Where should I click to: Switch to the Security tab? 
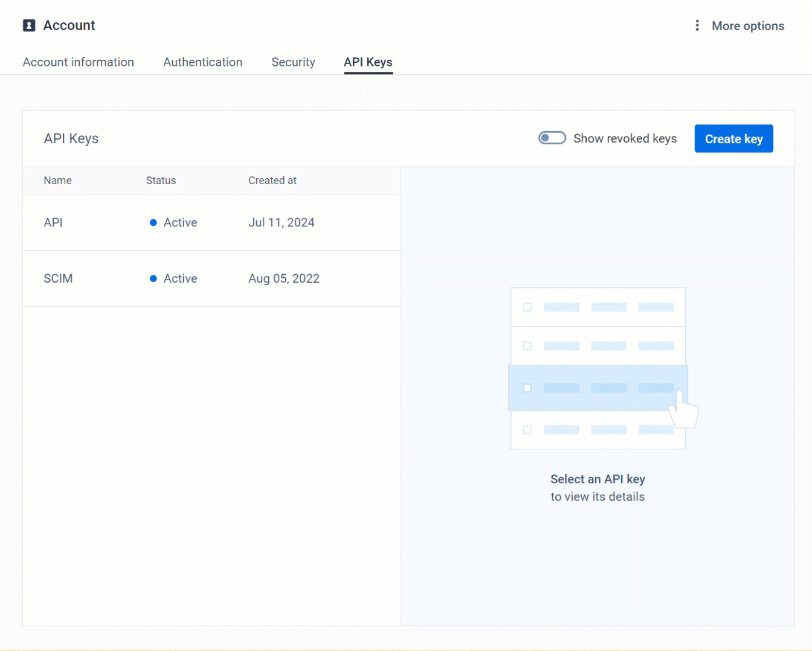pos(293,62)
